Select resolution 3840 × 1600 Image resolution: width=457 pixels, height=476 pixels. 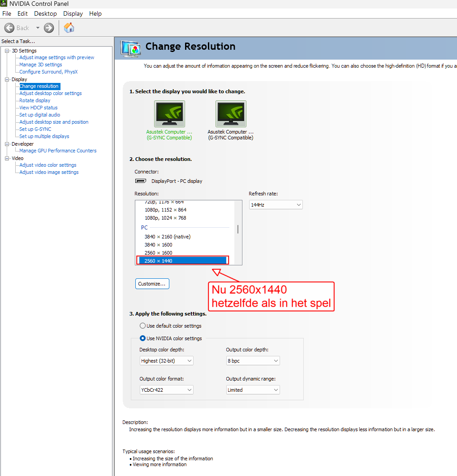tap(159, 245)
